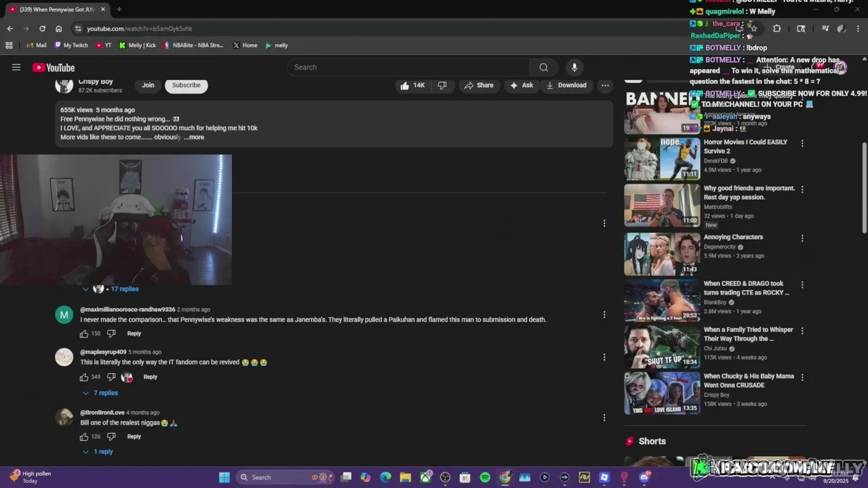Like the video with 14K likes

(412, 85)
